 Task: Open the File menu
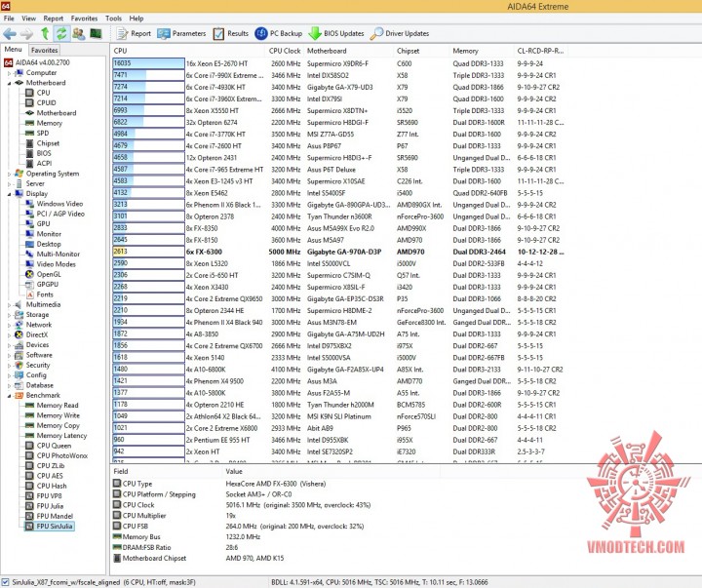tap(9, 19)
